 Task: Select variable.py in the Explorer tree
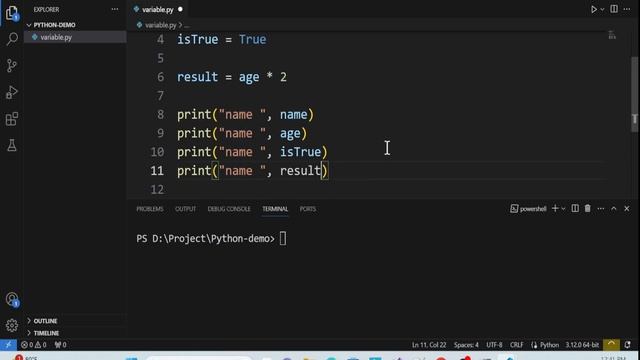coord(75,37)
